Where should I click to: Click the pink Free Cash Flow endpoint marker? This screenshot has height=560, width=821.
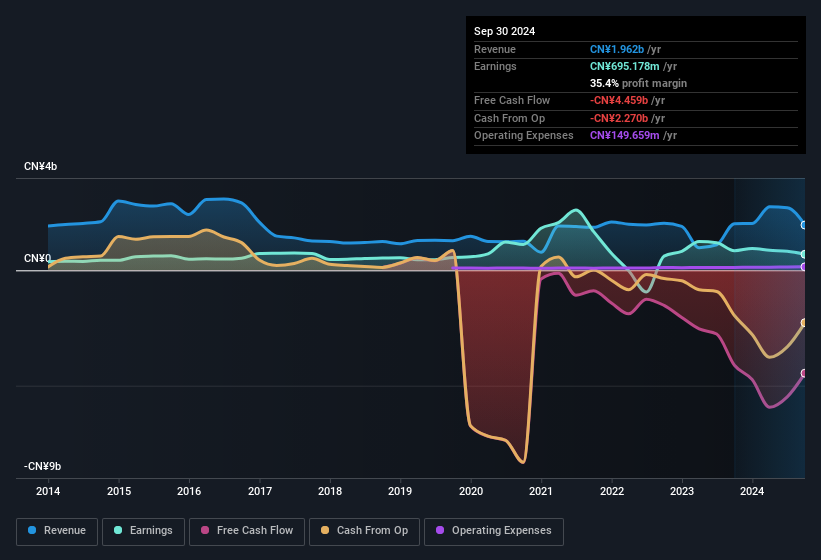pyautogui.click(x=804, y=373)
